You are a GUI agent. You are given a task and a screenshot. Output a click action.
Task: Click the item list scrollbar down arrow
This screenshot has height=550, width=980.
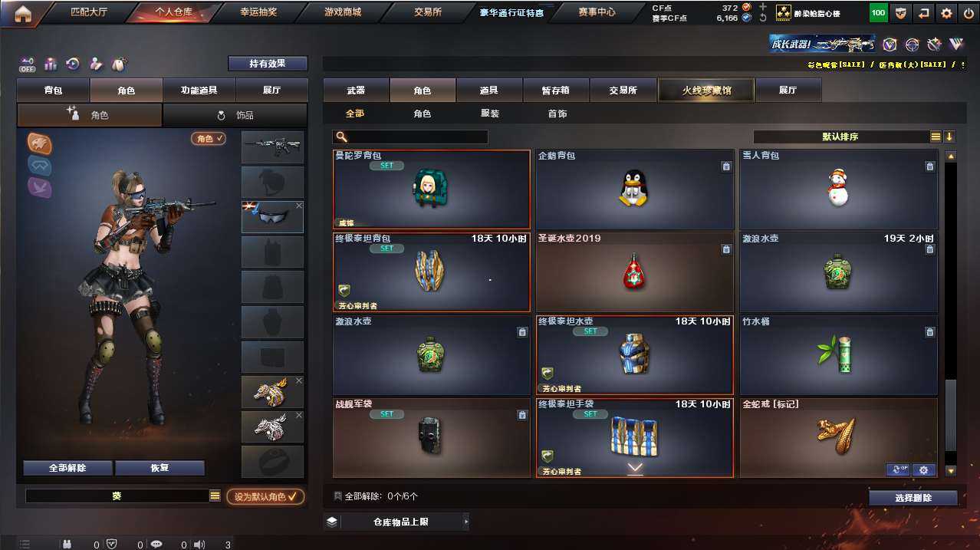pos(952,471)
